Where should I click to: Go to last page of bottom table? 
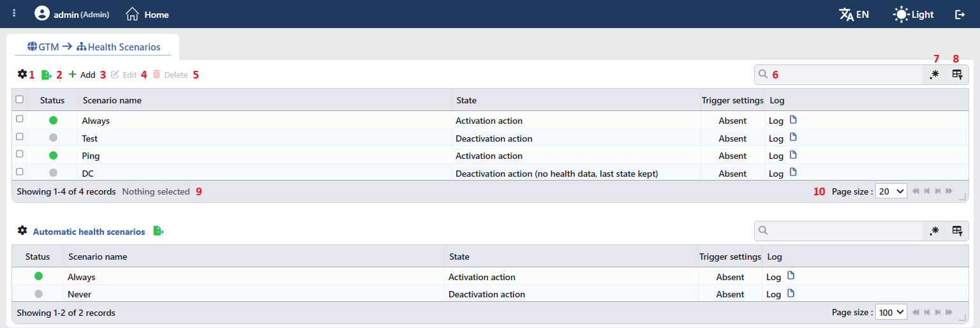(949, 312)
